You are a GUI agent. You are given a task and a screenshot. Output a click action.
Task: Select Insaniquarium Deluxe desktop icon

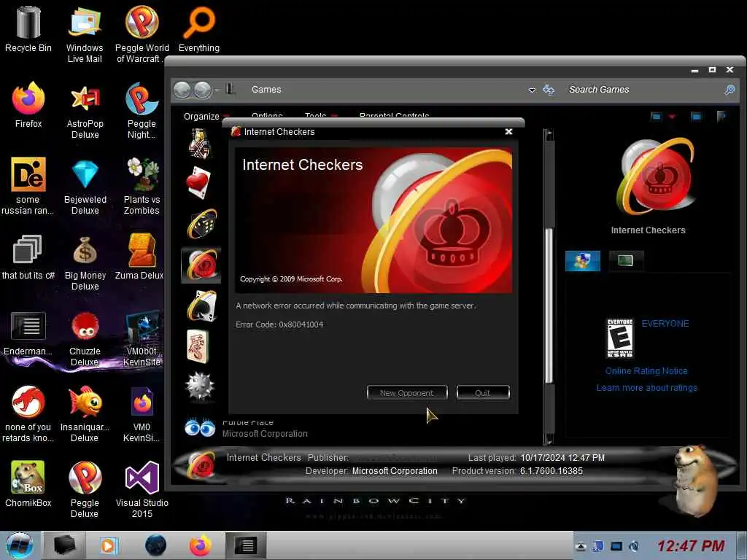click(85, 414)
